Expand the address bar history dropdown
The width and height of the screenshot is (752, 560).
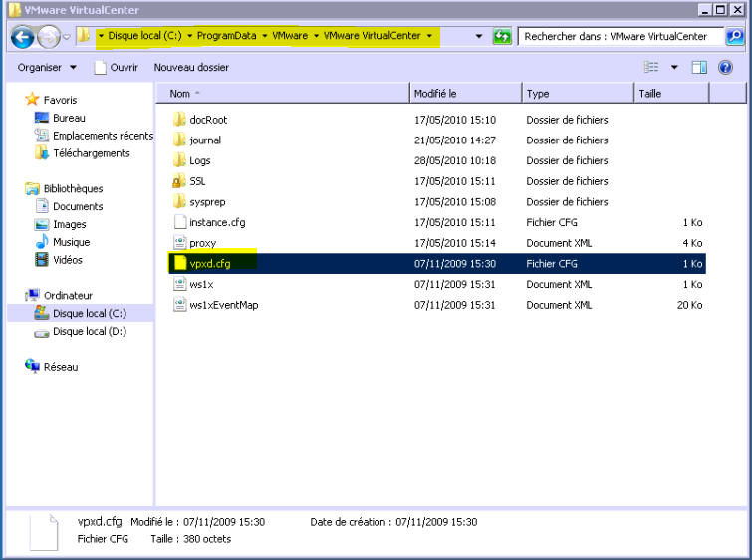click(479, 37)
